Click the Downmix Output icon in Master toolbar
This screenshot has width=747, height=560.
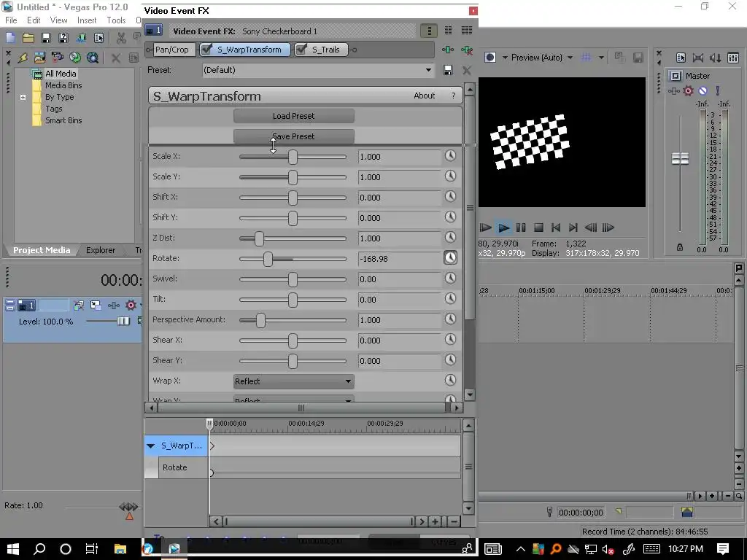pos(698,58)
